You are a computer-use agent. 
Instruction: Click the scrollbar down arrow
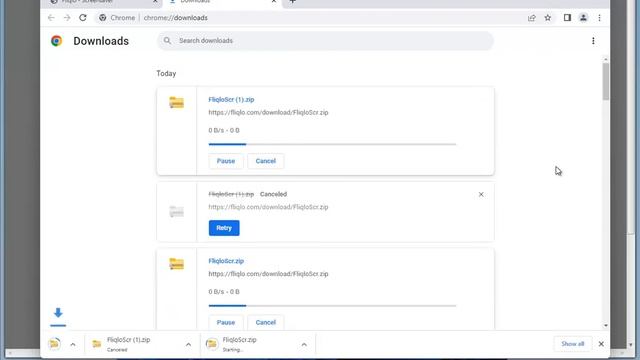605,326
